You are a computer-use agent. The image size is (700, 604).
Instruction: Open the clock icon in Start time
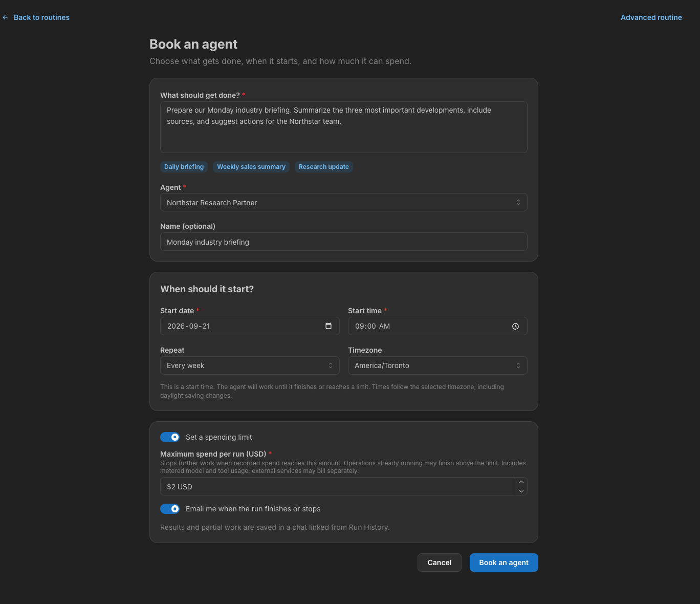point(515,326)
